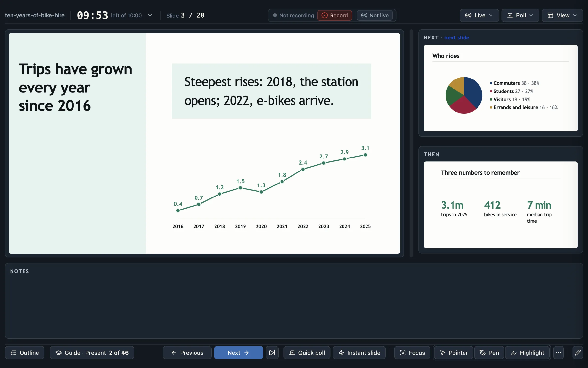Toggle the Outline panel
The height and width of the screenshot is (368, 588).
pos(24,353)
